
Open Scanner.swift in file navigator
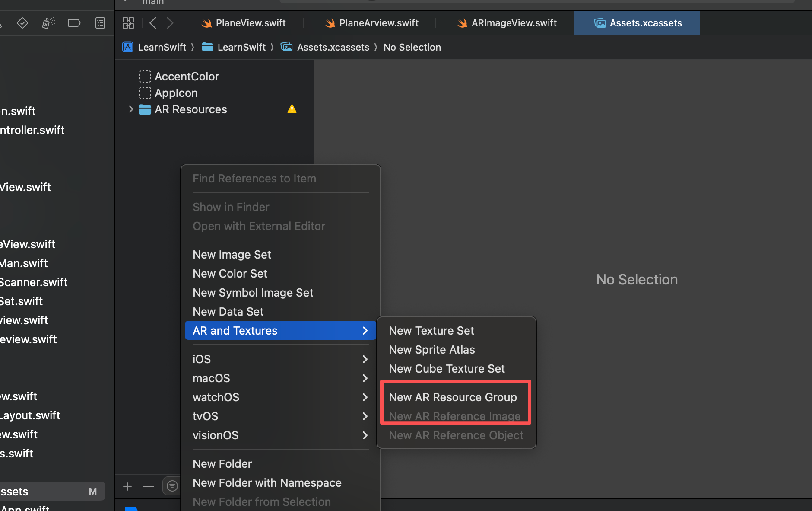pyautogui.click(x=34, y=282)
